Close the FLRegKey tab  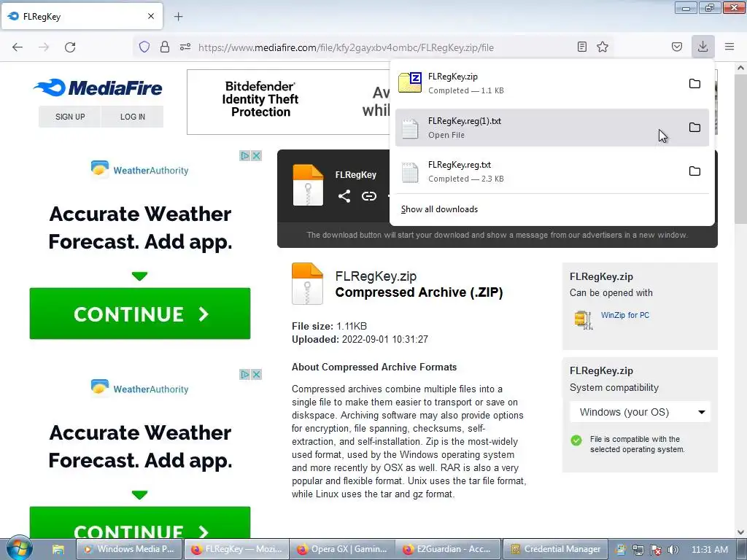click(x=151, y=16)
